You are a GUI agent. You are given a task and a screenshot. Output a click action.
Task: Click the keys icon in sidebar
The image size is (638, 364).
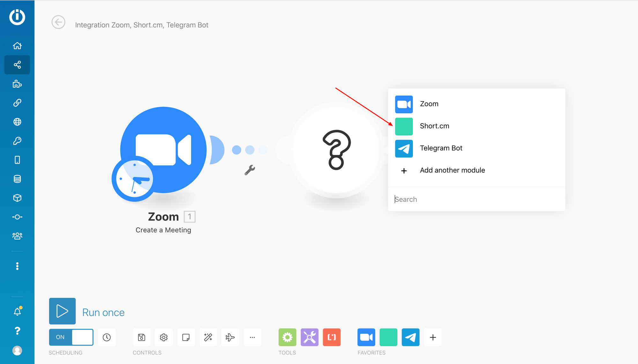pyautogui.click(x=18, y=141)
